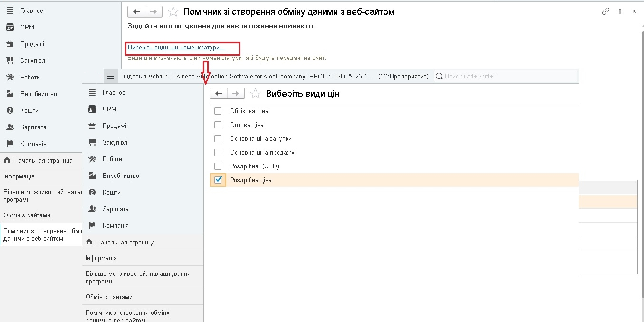The height and width of the screenshot is (322, 644).
Task: Check the "Оптова ціна" price type
Action: click(218, 125)
